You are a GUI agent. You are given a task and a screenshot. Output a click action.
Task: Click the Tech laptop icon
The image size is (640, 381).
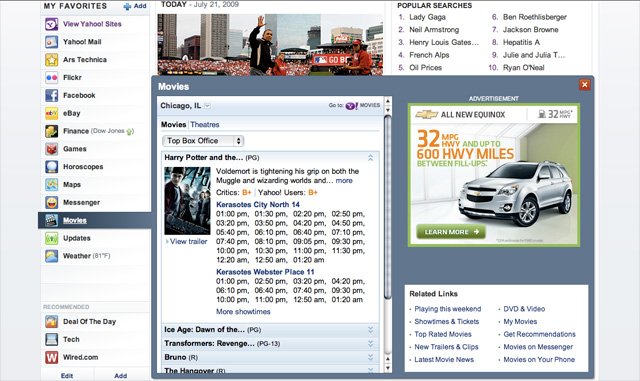(51, 339)
